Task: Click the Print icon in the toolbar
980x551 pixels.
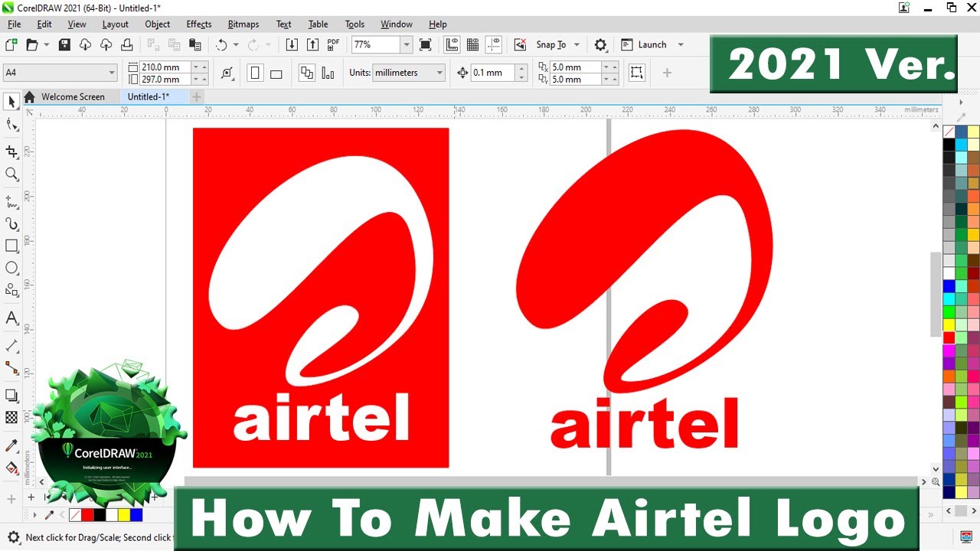Action: pyautogui.click(x=127, y=44)
